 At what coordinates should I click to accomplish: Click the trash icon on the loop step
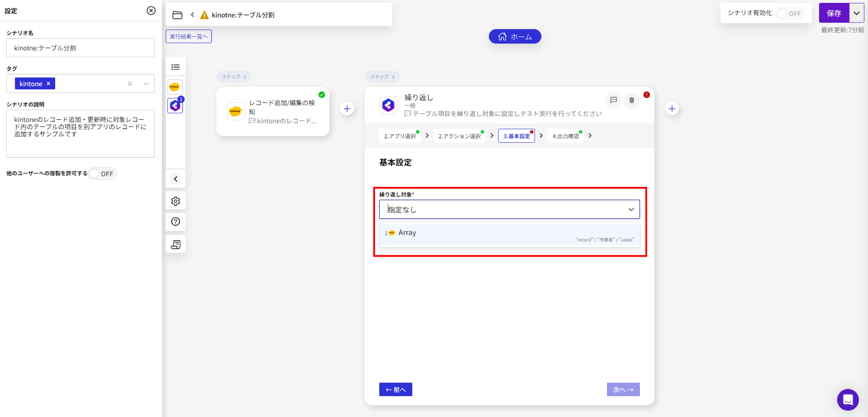point(632,100)
